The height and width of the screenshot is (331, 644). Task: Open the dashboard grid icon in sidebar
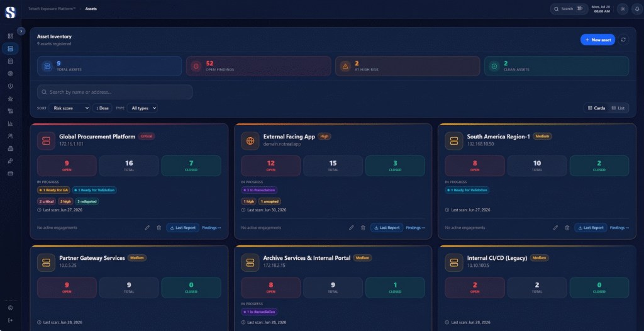[x=10, y=36]
